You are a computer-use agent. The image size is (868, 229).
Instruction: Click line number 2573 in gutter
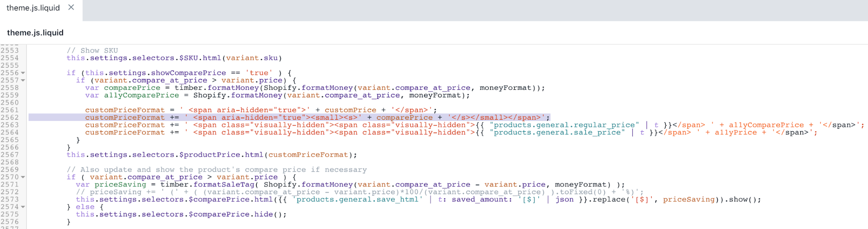coord(10,200)
